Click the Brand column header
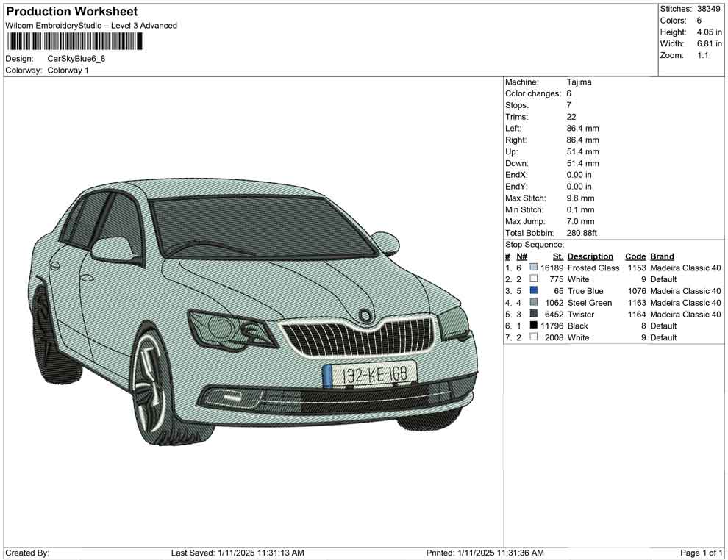The image size is (728, 560). point(662,256)
